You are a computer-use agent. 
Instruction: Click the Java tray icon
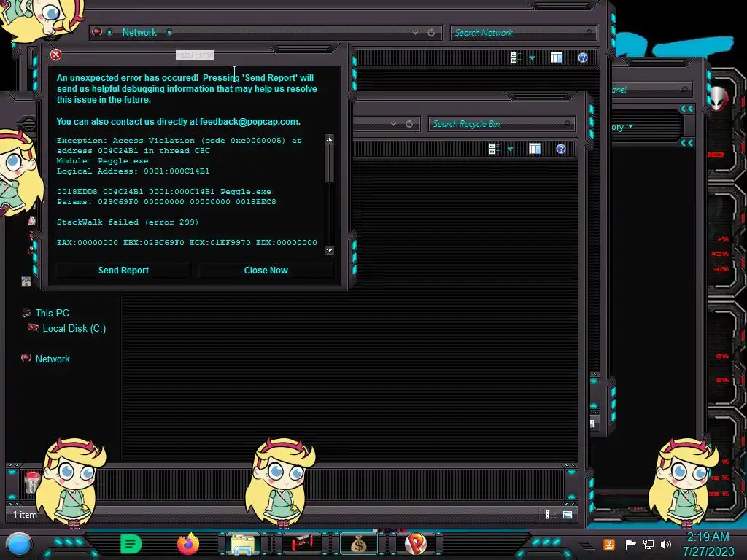609,544
